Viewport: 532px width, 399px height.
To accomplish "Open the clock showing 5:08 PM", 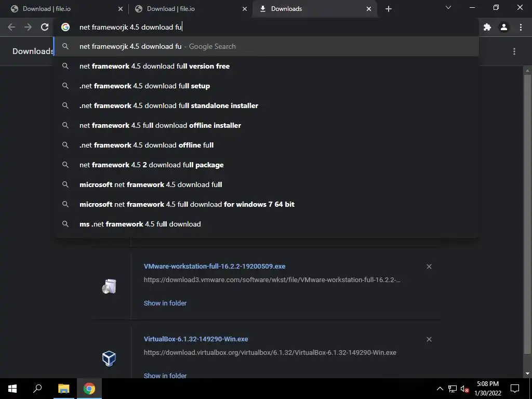I will click(488, 389).
